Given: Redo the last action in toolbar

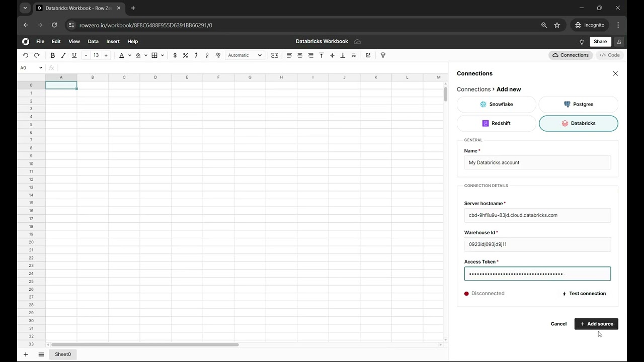Looking at the screenshot, I should 37,55.
